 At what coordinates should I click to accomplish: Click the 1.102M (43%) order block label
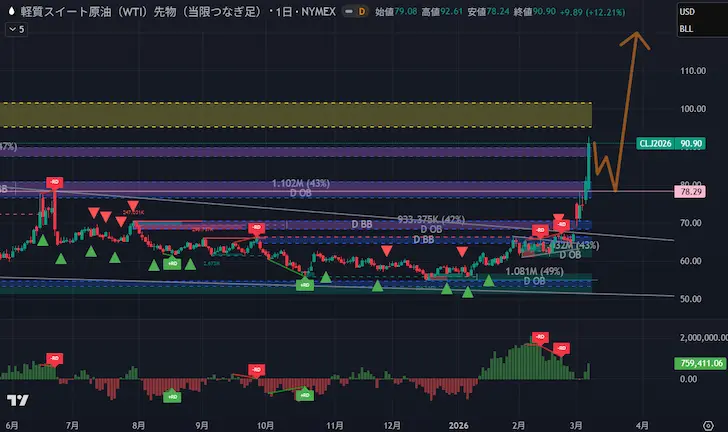coord(300,184)
